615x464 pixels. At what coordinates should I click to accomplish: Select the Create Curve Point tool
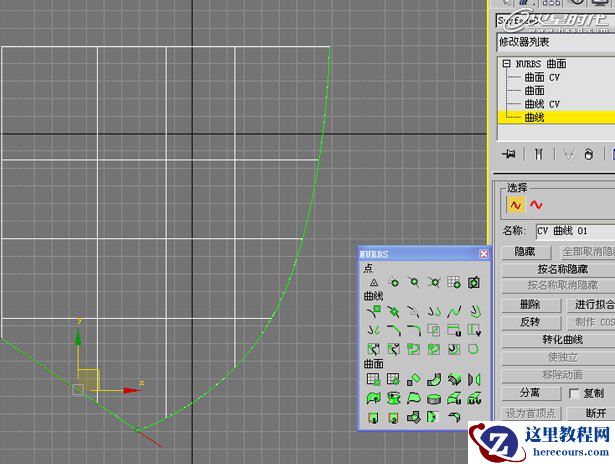pos(413,282)
